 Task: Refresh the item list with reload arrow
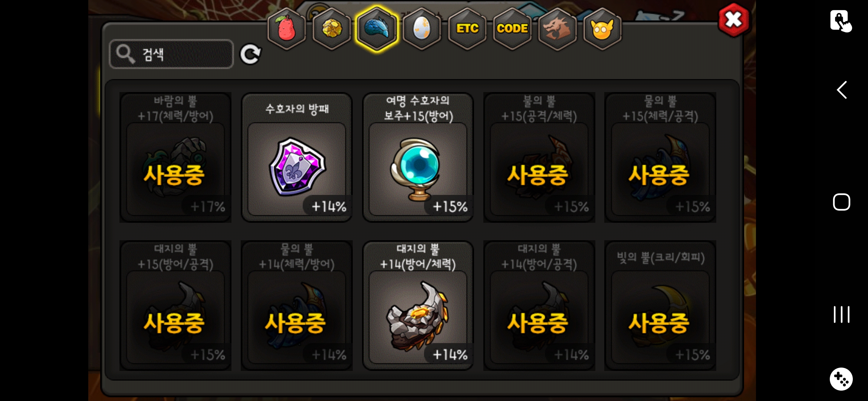point(250,55)
